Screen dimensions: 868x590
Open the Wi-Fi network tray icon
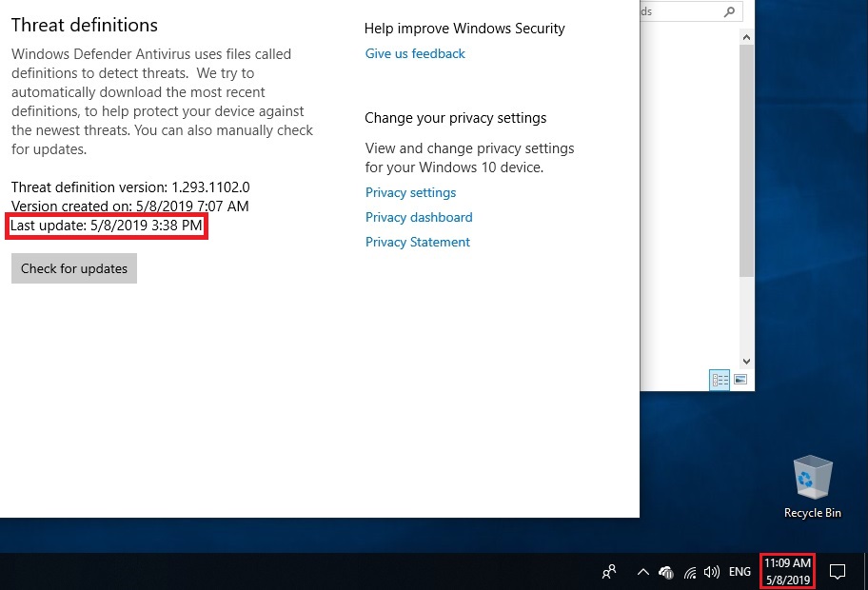(x=690, y=572)
